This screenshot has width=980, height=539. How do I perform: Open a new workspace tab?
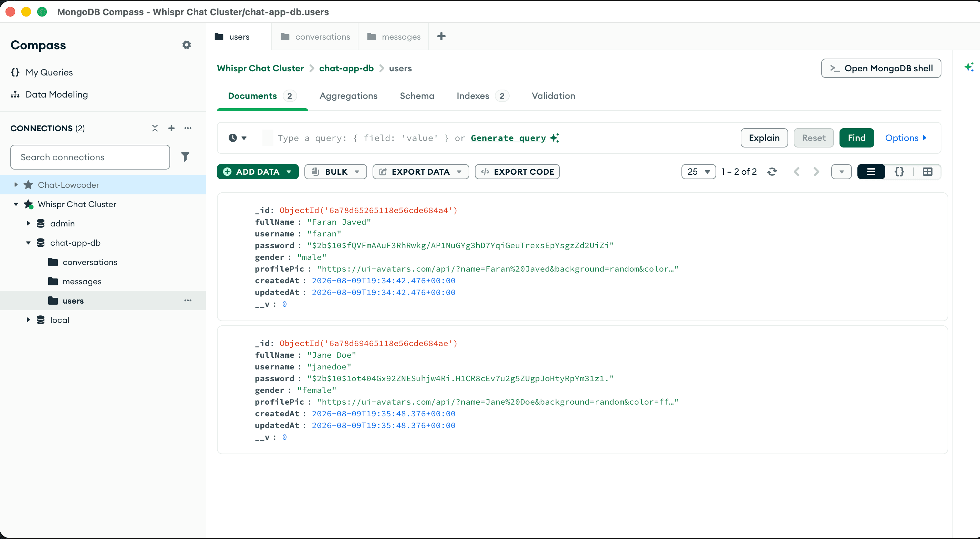tap(441, 37)
